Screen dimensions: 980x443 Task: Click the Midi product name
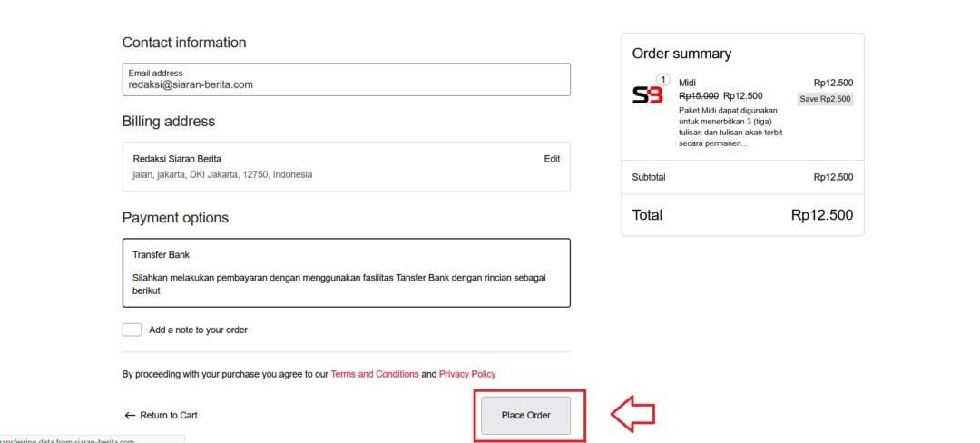pyautogui.click(x=688, y=83)
